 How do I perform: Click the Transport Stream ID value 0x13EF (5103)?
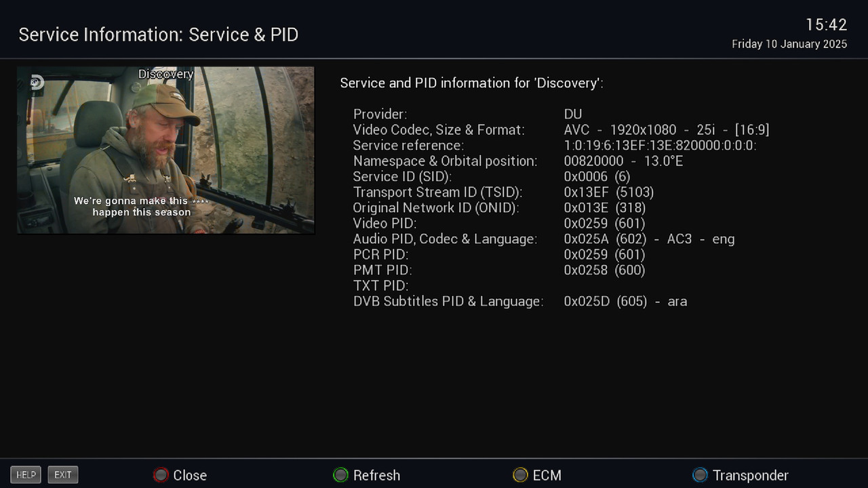pyautogui.click(x=609, y=192)
